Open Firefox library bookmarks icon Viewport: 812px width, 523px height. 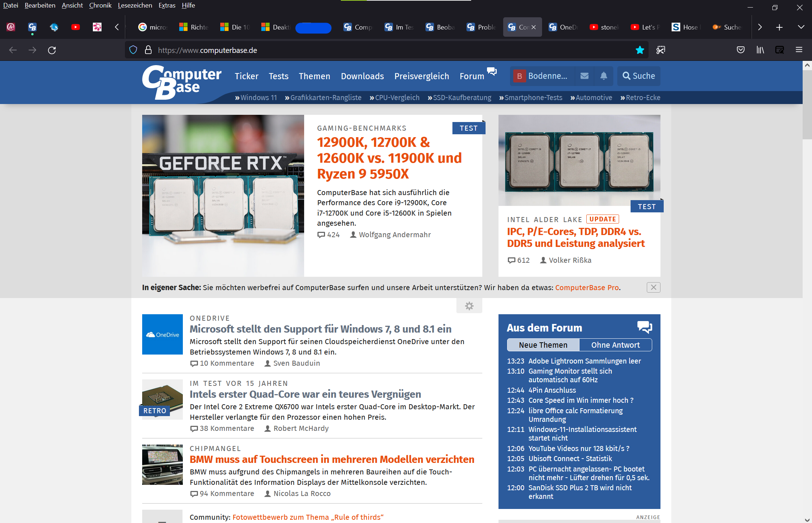click(760, 50)
